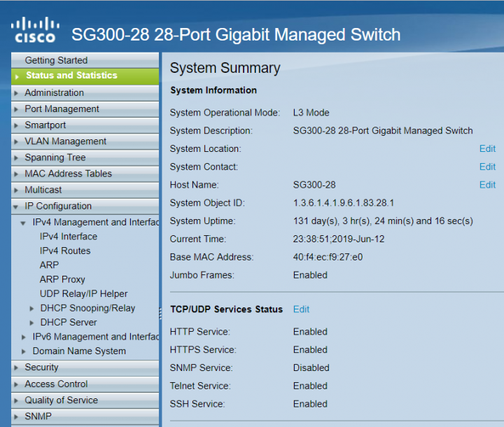The height and width of the screenshot is (427, 504).
Task: Select IPv6 Management and Interfaces node
Action: click(96, 337)
